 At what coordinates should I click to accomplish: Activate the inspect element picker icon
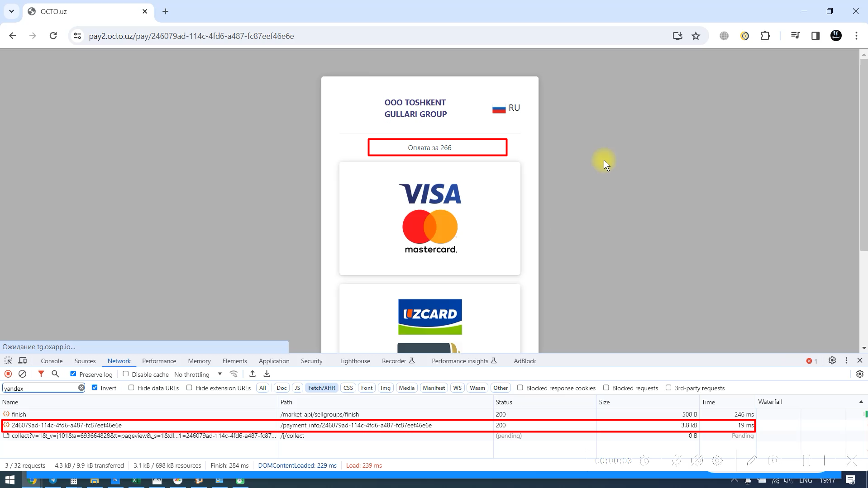click(8, 360)
